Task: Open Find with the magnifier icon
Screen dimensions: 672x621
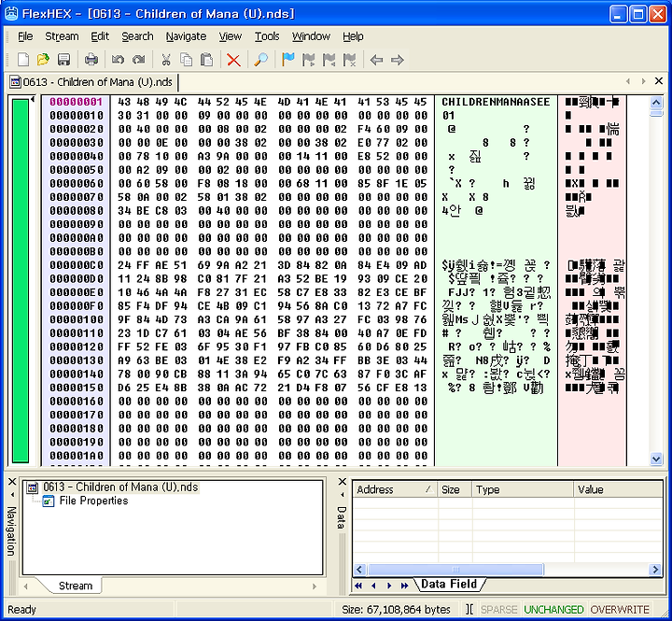Action: point(261,60)
